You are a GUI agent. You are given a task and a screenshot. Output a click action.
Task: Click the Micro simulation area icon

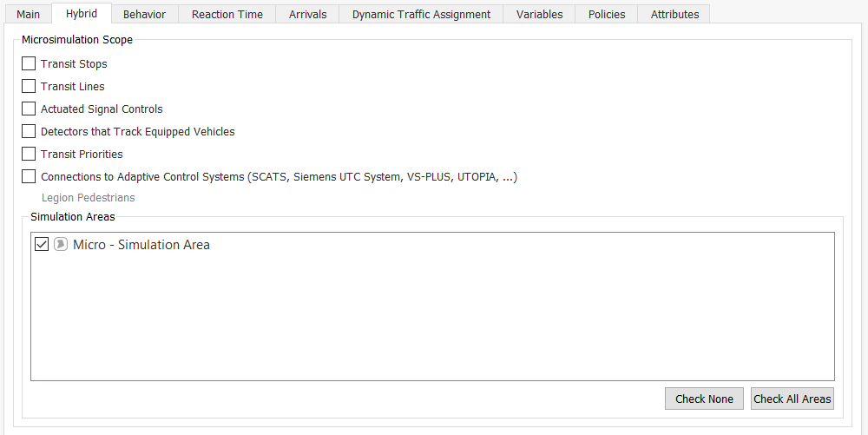point(61,245)
